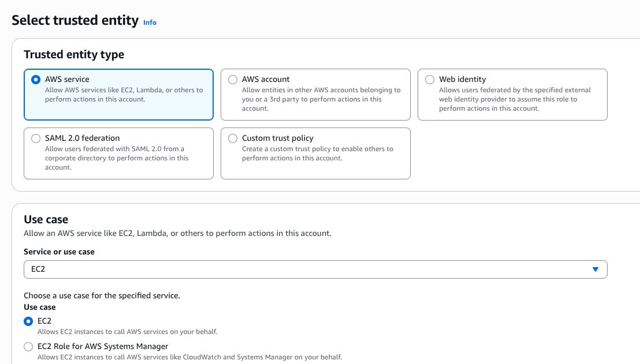Select the Custom trust policy radio button
The image size is (640, 364).
pyautogui.click(x=233, y=138)
